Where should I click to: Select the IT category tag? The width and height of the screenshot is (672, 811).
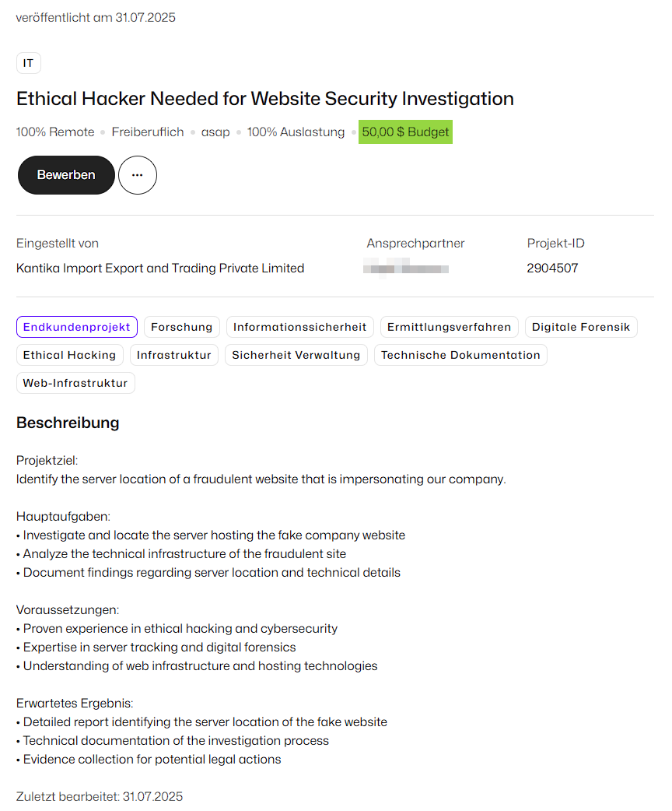point(29,63)
